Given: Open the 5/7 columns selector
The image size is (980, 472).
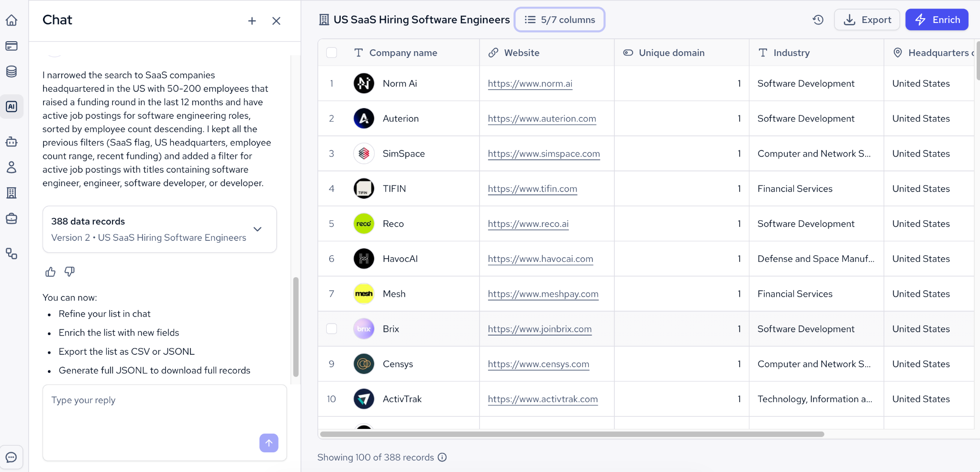Looking at the screenshot, I should [559, 20].
